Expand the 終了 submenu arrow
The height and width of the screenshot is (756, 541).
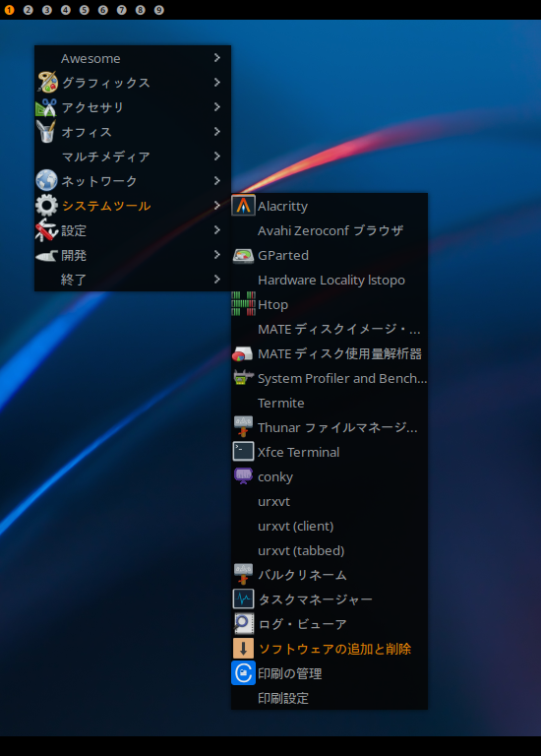(217, 280)
